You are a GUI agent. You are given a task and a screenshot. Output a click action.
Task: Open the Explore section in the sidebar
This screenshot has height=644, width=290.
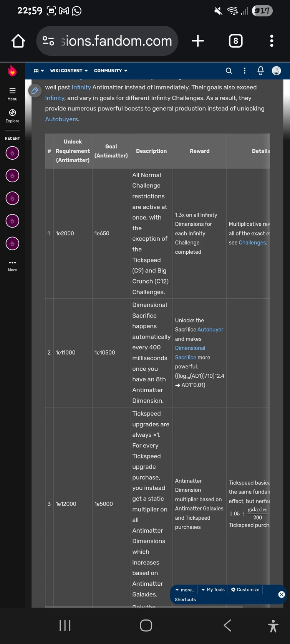(x=12, y=115)
